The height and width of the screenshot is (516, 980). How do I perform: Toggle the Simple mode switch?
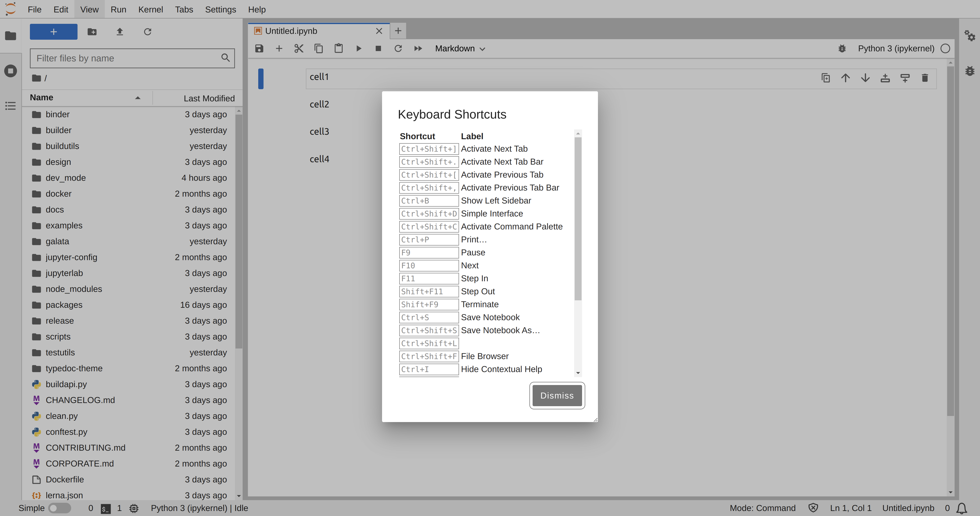[60, 508]
